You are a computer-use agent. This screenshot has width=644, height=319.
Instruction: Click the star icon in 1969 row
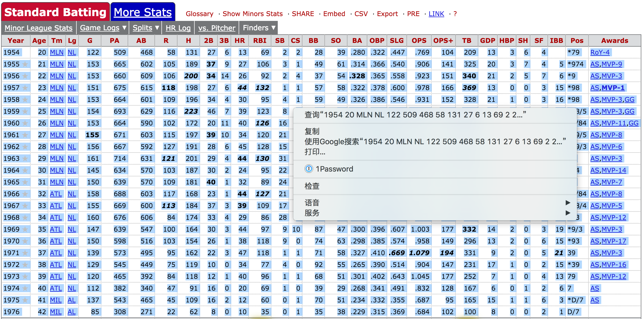[25, 229]
